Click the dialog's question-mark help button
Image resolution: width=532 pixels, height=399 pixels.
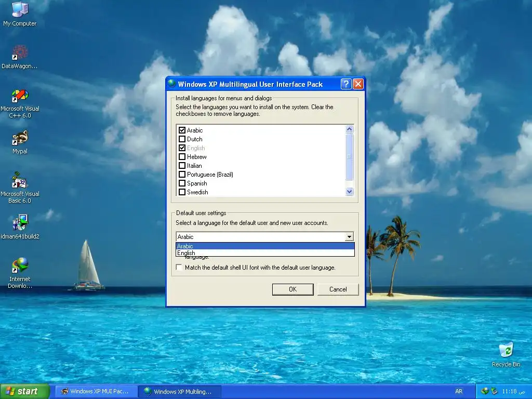[x=345, y=84]
